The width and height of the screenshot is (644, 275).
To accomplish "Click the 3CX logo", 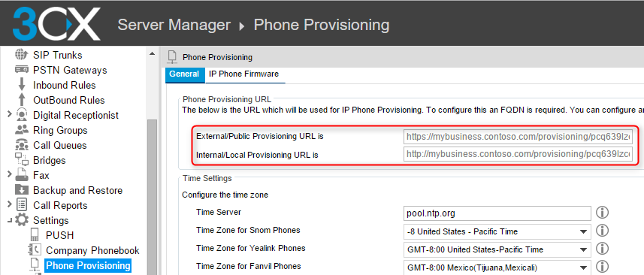I will tap(56, 24).
